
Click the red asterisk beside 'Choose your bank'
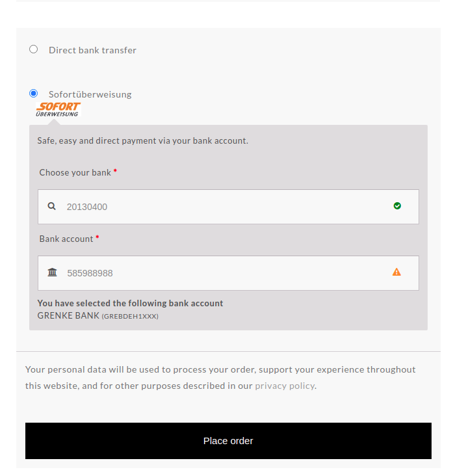(115, 172)
